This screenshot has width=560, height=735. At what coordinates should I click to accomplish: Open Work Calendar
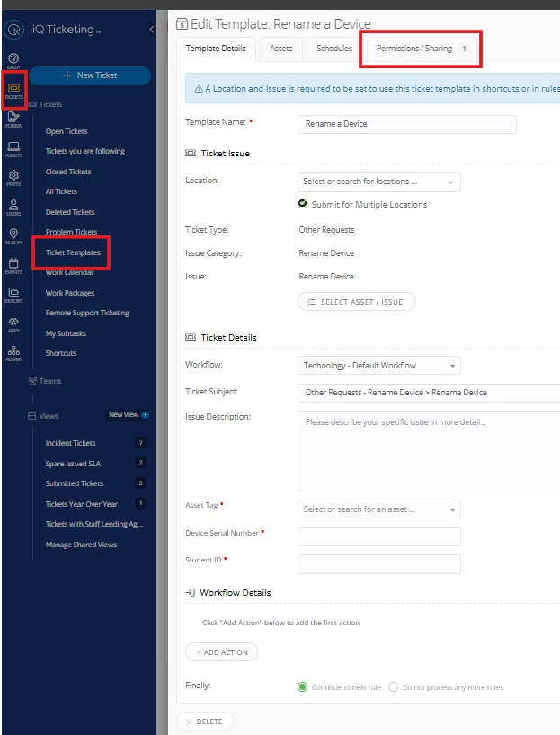tap(69, 272)
